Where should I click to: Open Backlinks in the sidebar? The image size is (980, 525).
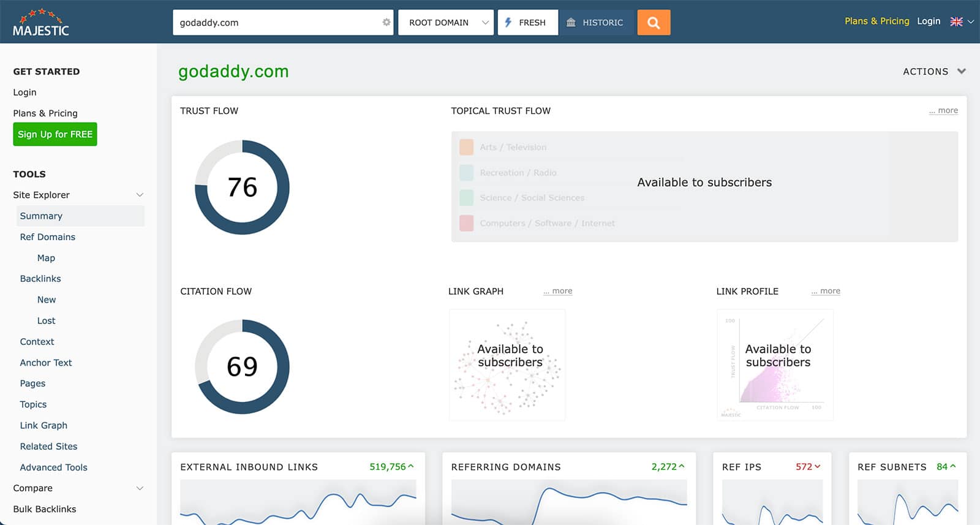click(x=40, y=279)
